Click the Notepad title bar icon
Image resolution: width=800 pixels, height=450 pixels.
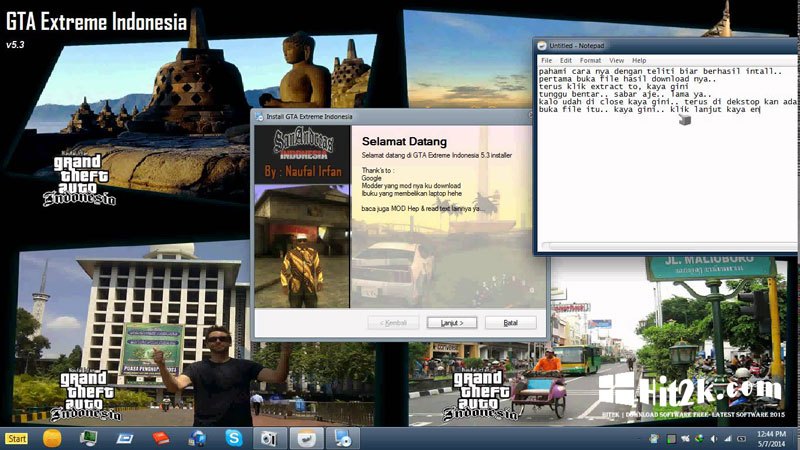[x=542, y=45]
